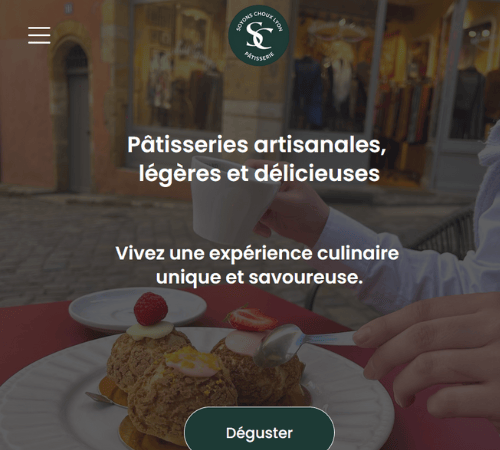Click the white coffee cup in the hand
Viewport: 500px width, 450px height.
pos(233,200)
